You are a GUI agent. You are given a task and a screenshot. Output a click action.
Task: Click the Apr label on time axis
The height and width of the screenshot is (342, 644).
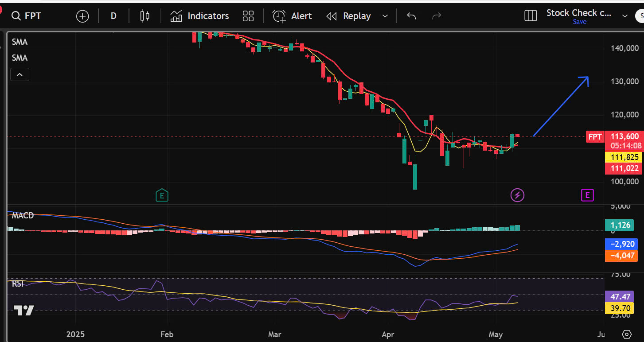tap(388, 334)
